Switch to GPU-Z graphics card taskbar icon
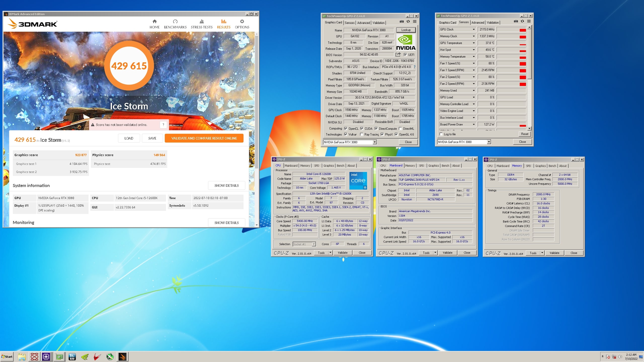 [59, 357]
